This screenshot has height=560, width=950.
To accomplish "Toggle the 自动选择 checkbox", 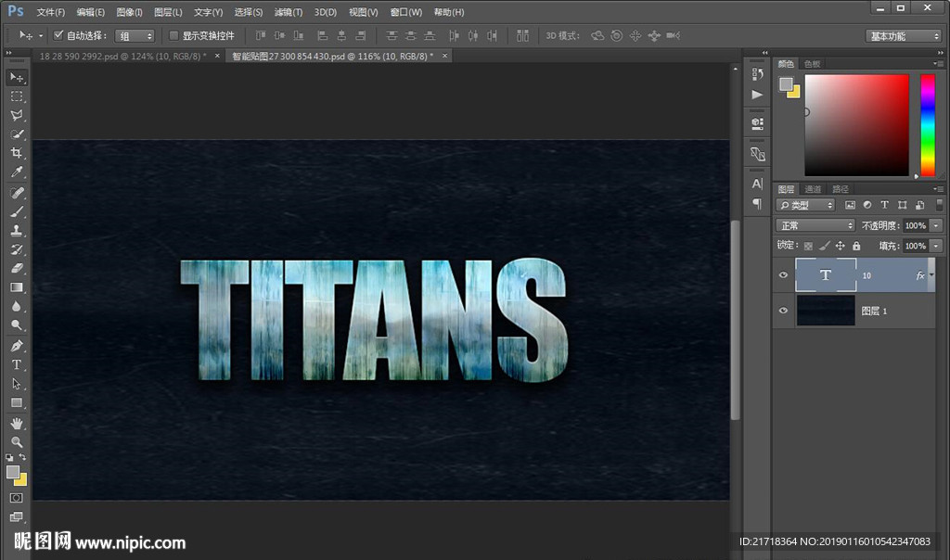I will click(x=58, y=35).
